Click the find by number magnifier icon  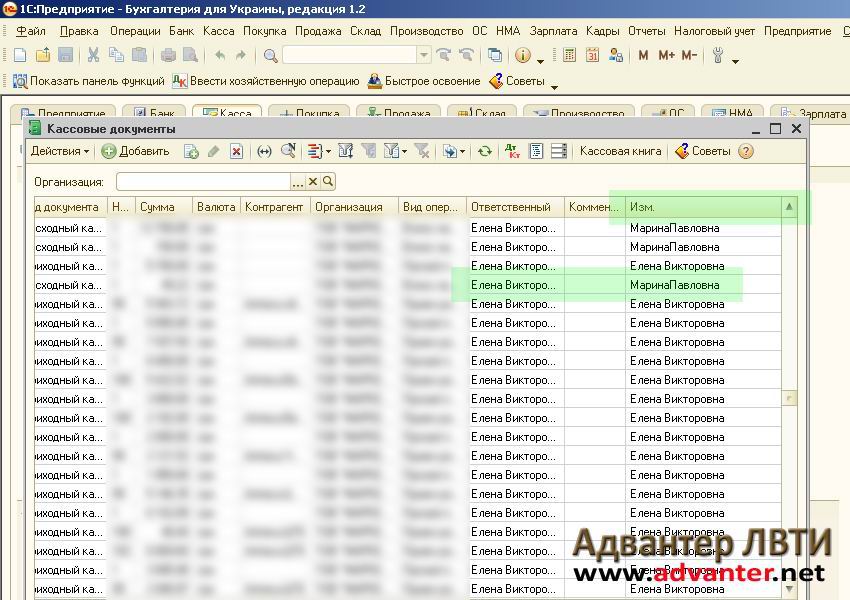tap(288, 151)
